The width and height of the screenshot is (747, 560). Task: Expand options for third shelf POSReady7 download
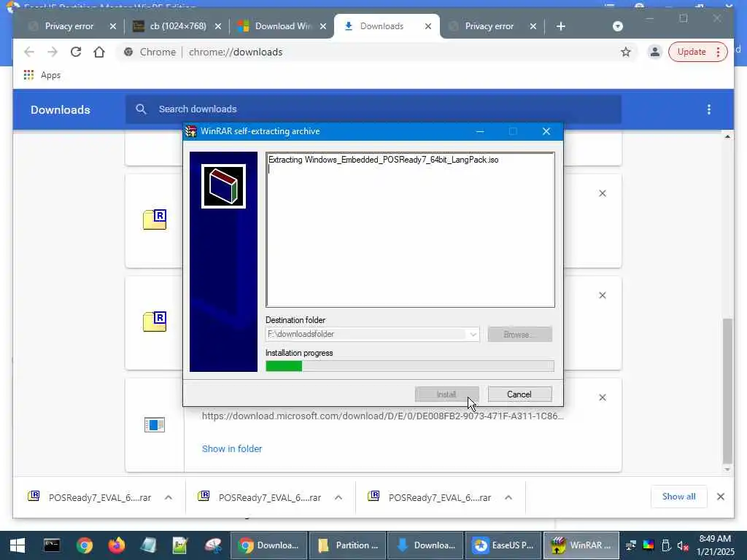tap(508, 497)
